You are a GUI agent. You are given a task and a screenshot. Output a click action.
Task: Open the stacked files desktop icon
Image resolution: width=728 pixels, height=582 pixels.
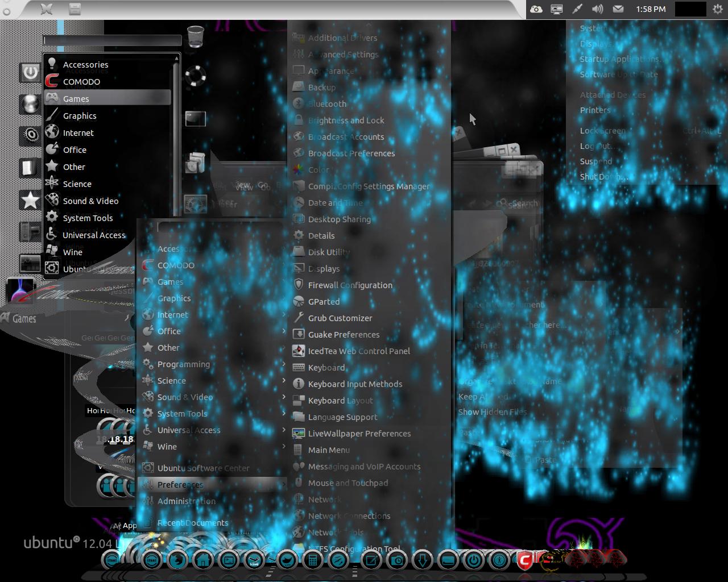pos(195,162)
